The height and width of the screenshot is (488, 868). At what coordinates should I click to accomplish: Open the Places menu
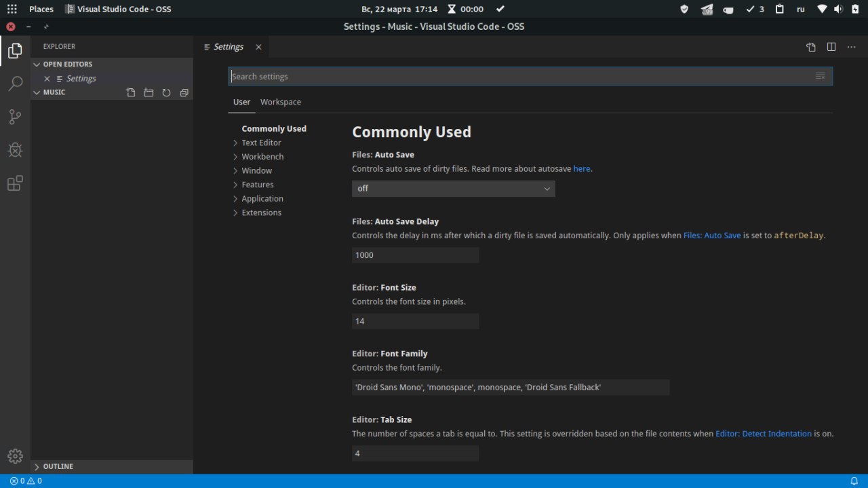pyautogui.click(x=41, y=9)
